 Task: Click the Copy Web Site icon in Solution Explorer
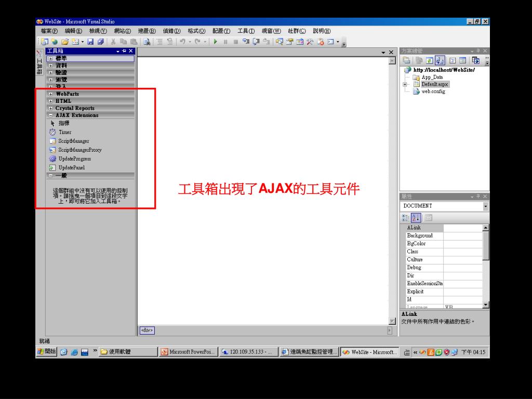tap(476, 61)
